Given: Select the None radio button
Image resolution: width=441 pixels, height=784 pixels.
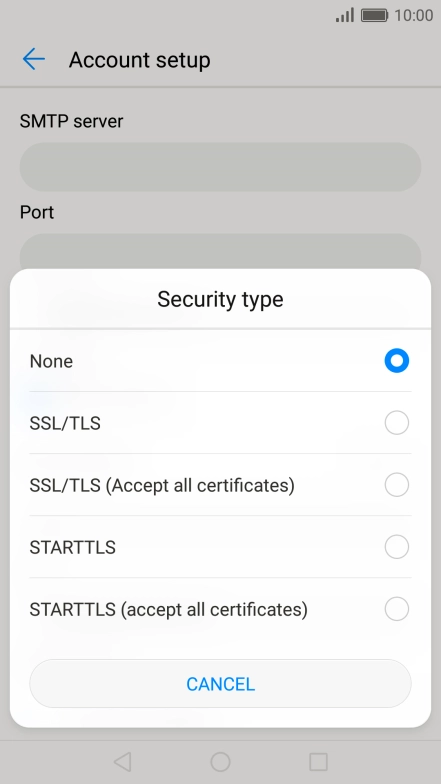Looking at the screenshot, I should pos(396,360).
